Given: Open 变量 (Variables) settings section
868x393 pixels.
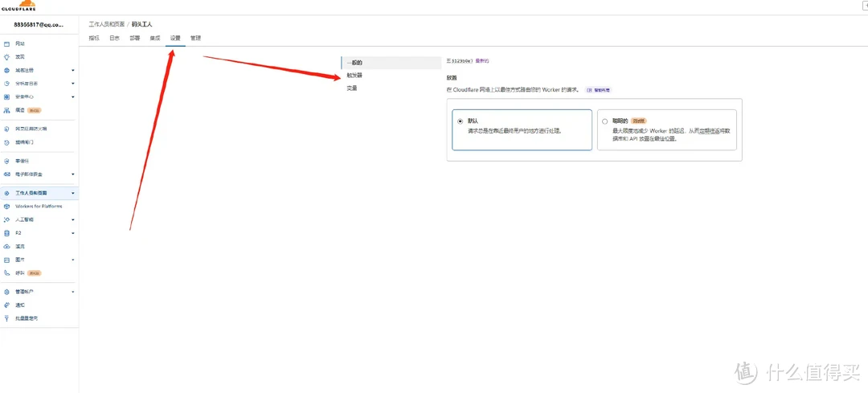Looking at the screenshot, I should point(352,88).
